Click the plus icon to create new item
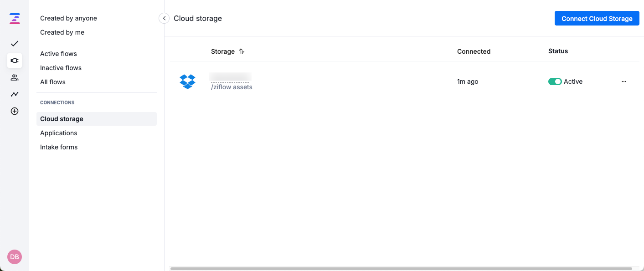The image size is (644, 271). (14, 111)
